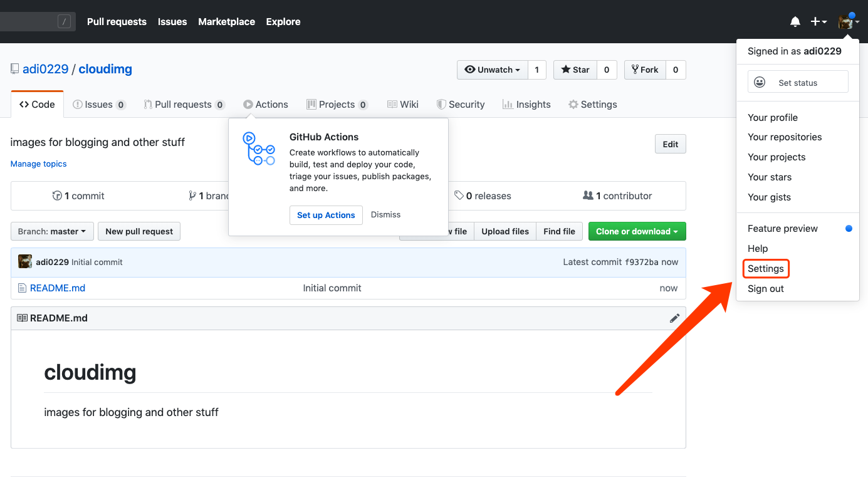Click the Set status smiley icon

760,82
